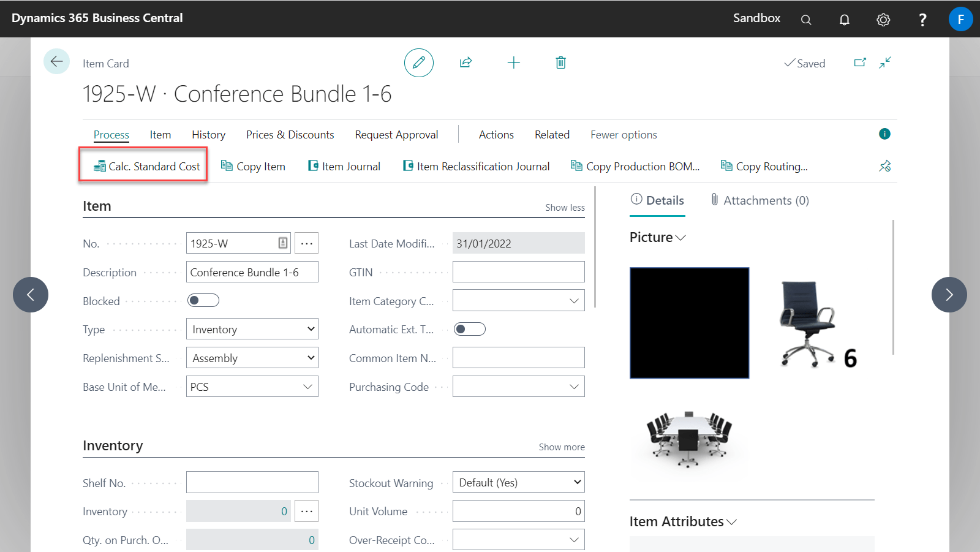The image size is (980, 552).
Task: Open Stockout Warning dropdown
Action: [x=519, y=482]
